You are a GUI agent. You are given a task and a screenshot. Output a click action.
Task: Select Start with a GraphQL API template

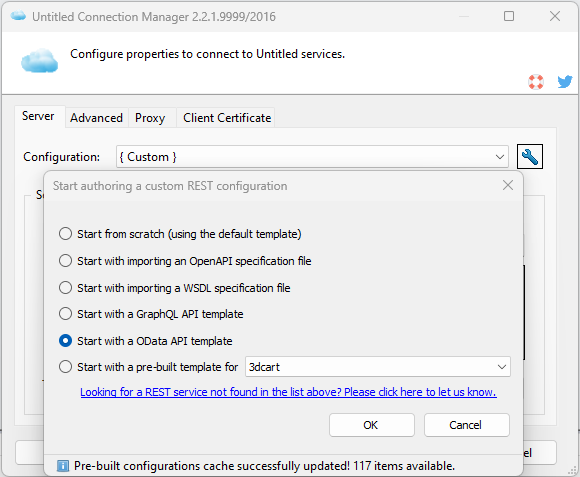coord(65,314)
